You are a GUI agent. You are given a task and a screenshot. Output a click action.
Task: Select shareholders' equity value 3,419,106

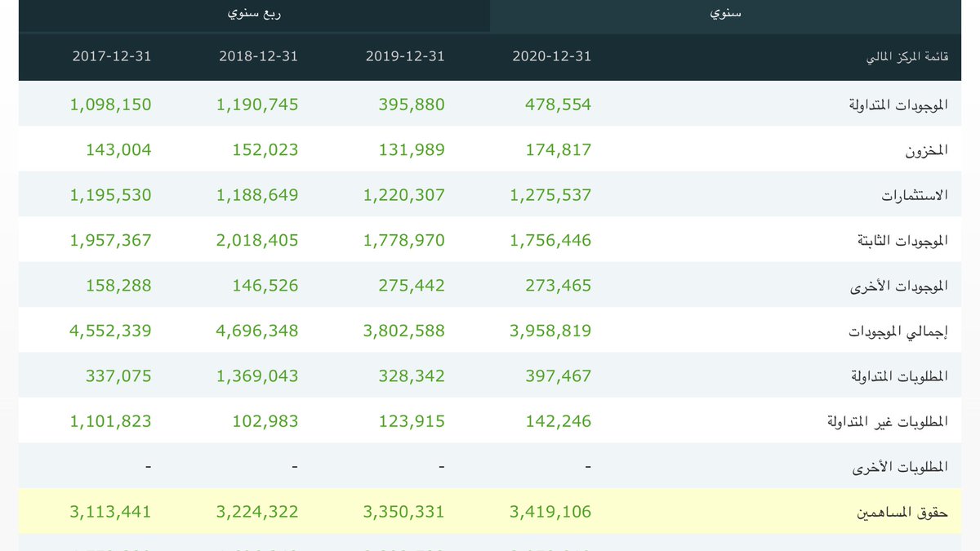[550, 513]
